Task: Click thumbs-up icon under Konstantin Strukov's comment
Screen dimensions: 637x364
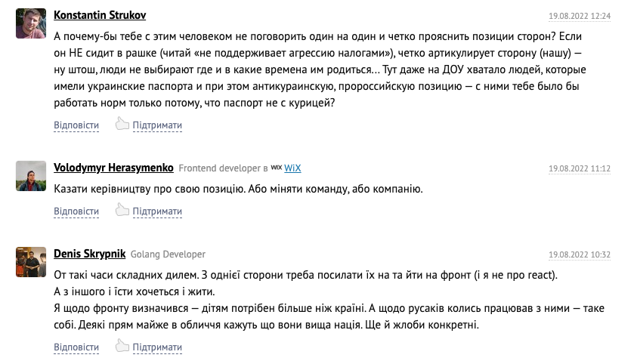Action: pos(122,123)
